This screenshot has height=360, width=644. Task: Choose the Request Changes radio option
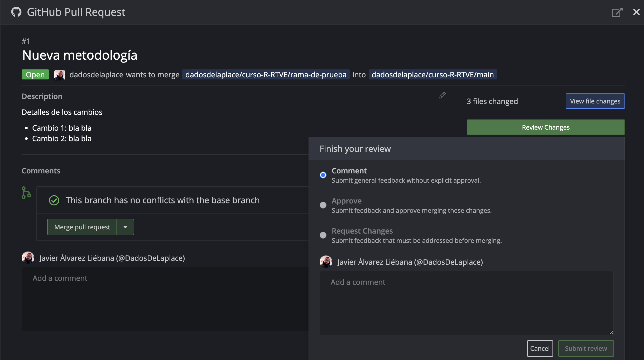click(323, 235)
